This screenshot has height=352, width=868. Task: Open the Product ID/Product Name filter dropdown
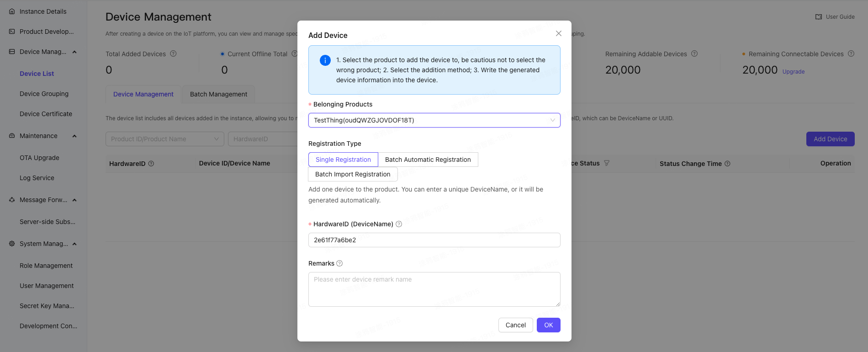click(165, 139)
